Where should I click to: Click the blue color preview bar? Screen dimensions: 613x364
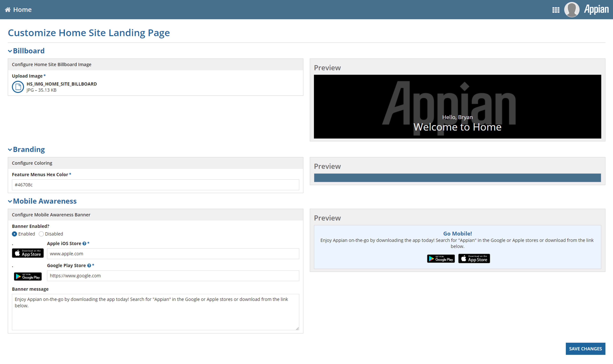tap(457, 178)
